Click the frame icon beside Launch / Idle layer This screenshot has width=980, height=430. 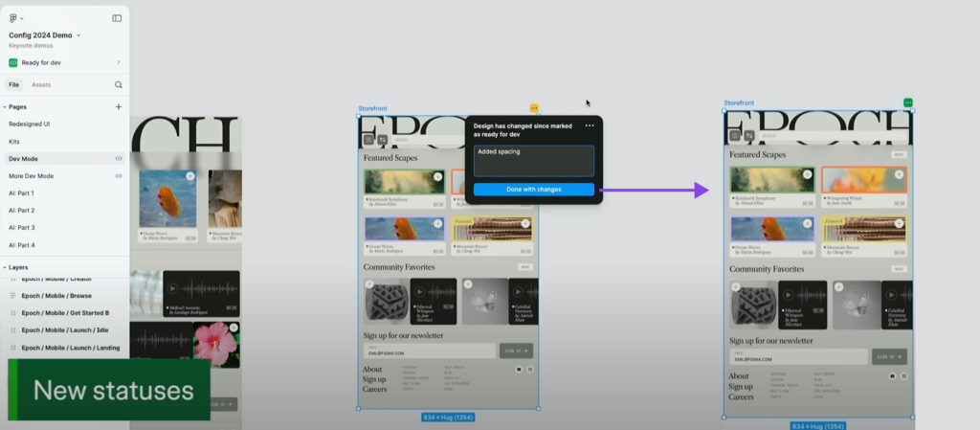(x=13, y=330)
